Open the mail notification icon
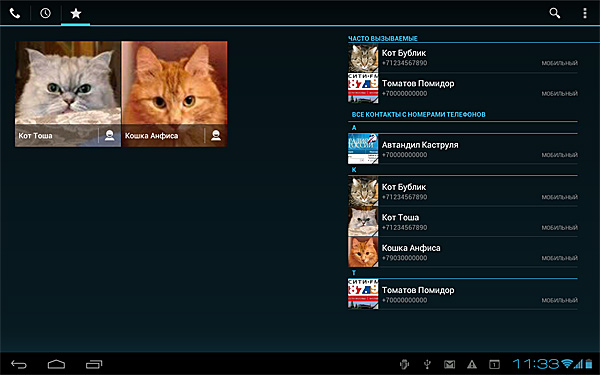Screen dimensions: 600x375 (450, 364)
